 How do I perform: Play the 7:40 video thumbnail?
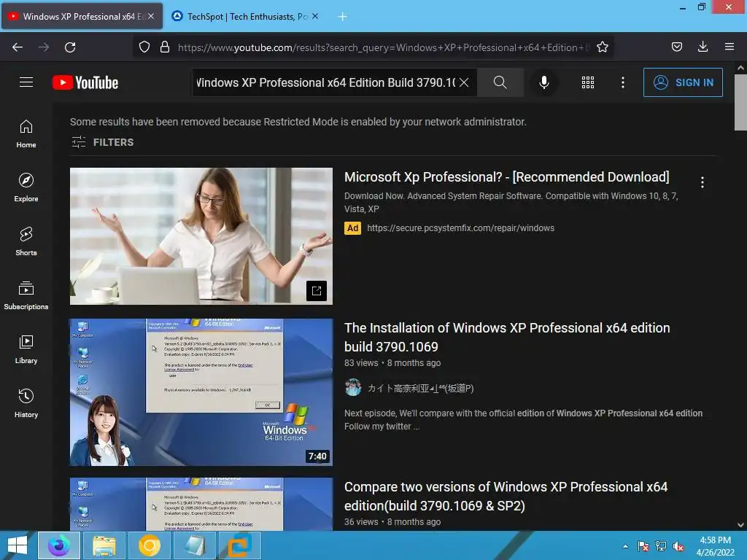click(201, 392)
